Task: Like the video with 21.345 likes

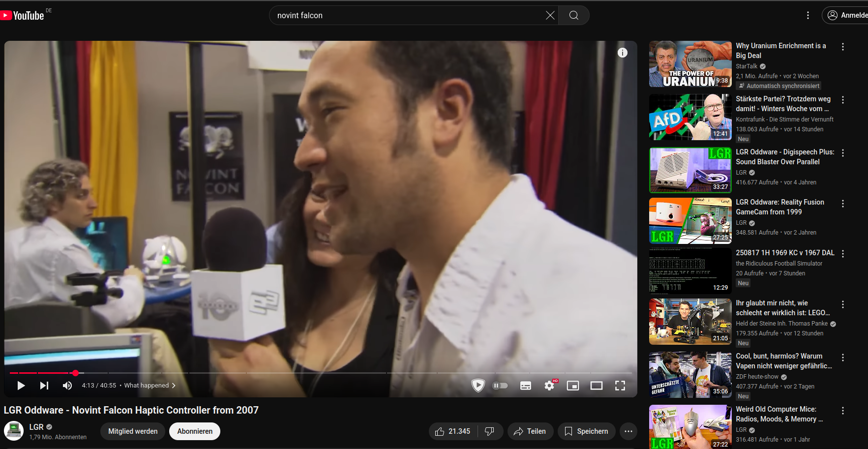Action: click(452, 431)
